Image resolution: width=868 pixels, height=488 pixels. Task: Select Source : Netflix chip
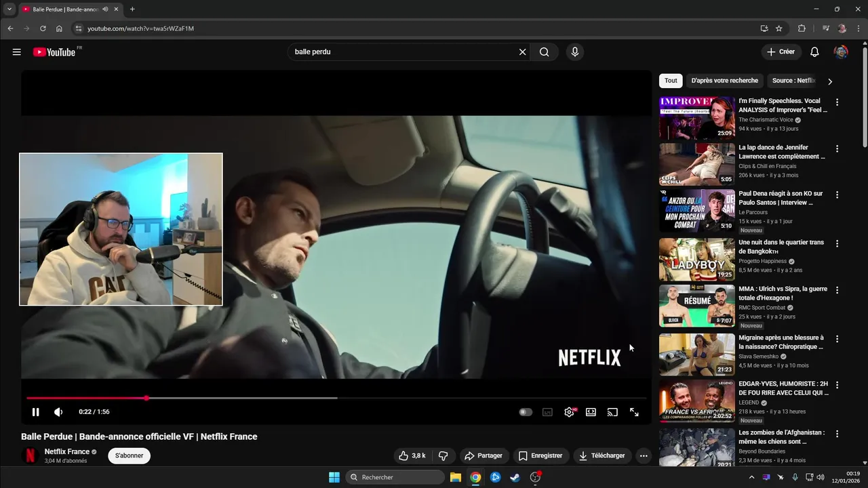tap(793, 81)
